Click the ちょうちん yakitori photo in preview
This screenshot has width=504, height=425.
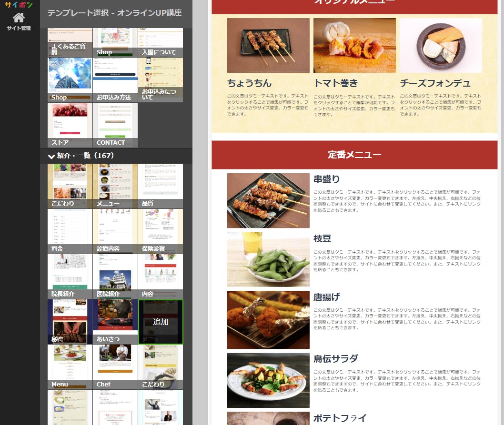pos(268,45)
